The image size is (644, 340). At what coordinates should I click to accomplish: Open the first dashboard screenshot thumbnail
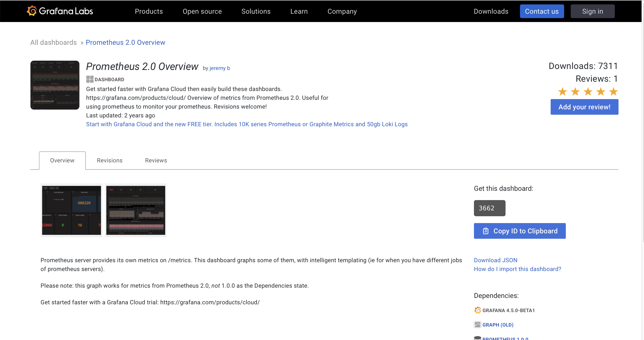click(x=72, y=210)
